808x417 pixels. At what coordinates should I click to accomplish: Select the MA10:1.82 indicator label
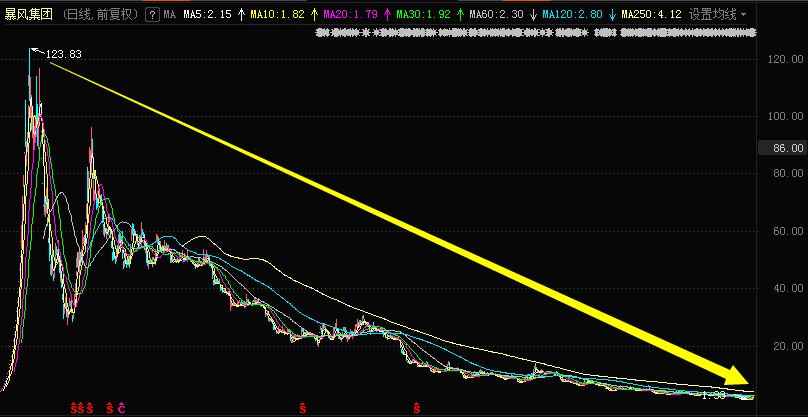coord(277,15)
